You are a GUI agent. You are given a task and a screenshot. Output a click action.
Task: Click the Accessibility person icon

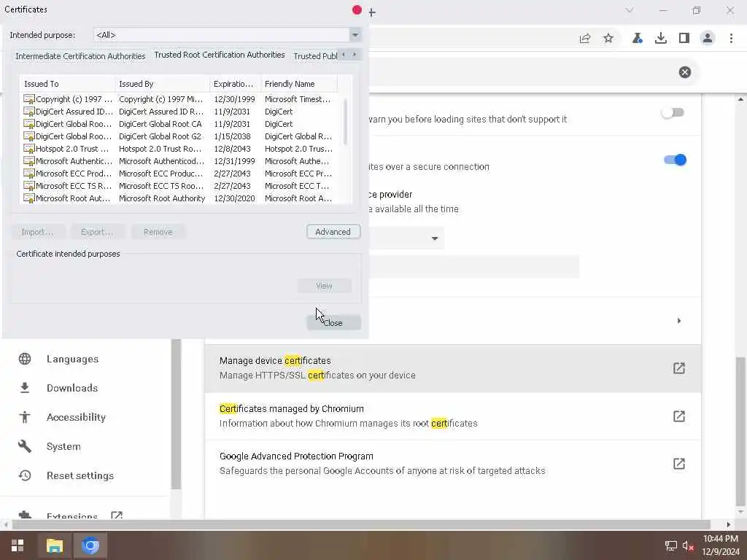click(x=25, y=417)
